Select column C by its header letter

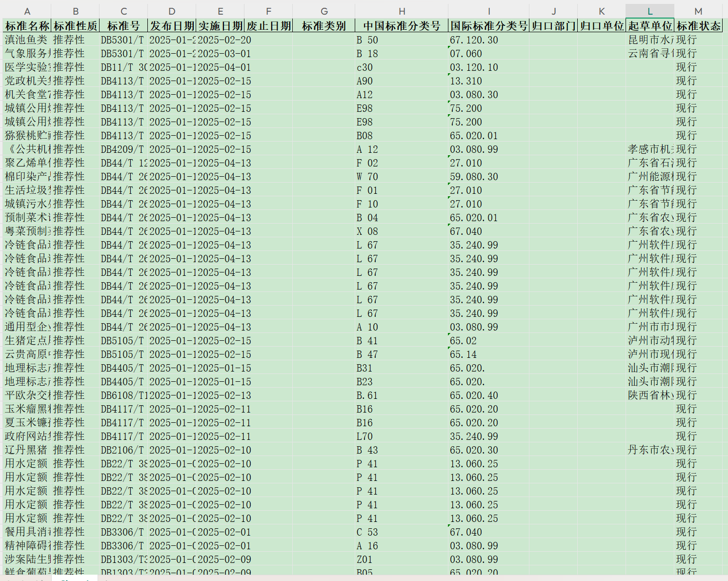pyautogui.click(x=123, y=11)
